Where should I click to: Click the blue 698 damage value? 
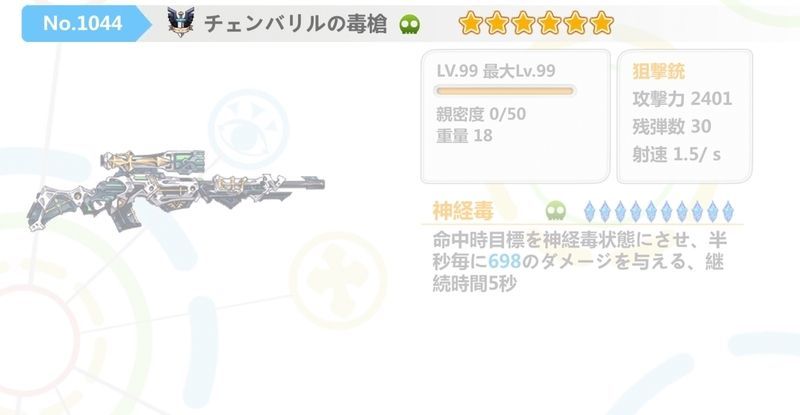pos(504,262)
